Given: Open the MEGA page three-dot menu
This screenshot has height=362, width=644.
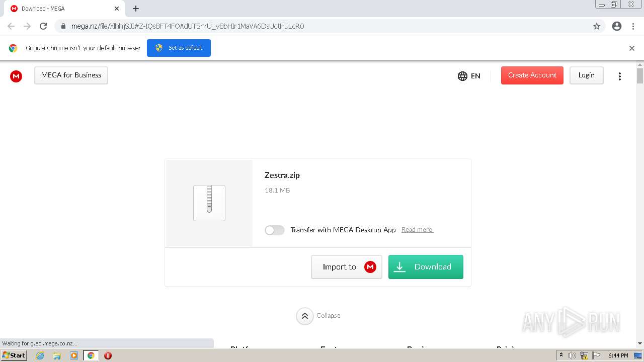Looking at the screenshot, I should coord(620,76).
